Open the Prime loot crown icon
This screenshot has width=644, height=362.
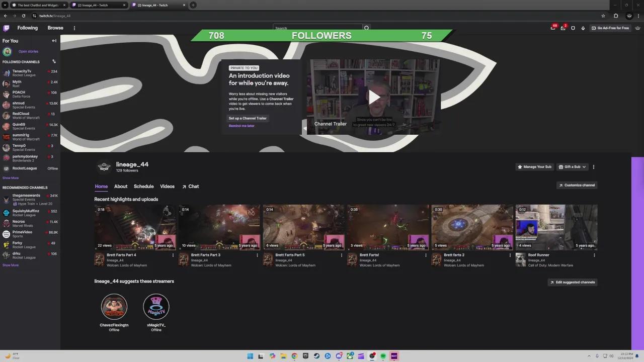[553, 28]
